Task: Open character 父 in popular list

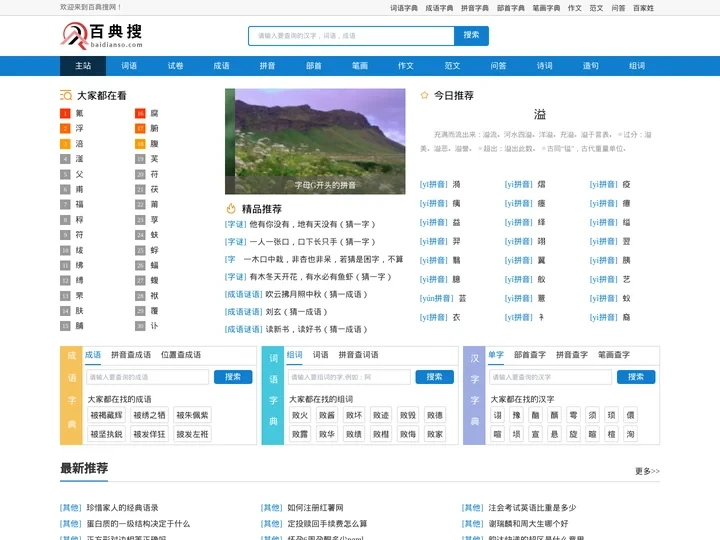Action: 79,174
